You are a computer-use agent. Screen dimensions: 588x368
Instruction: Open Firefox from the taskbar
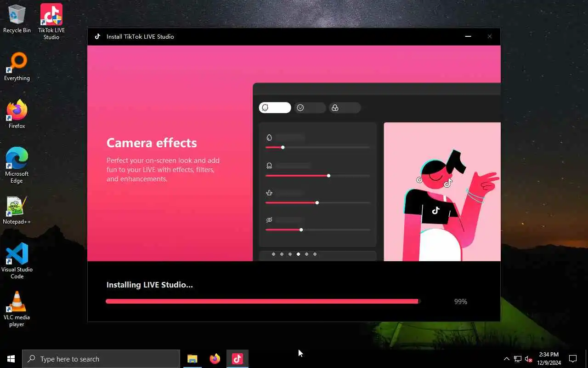click(x=215, y=359)
